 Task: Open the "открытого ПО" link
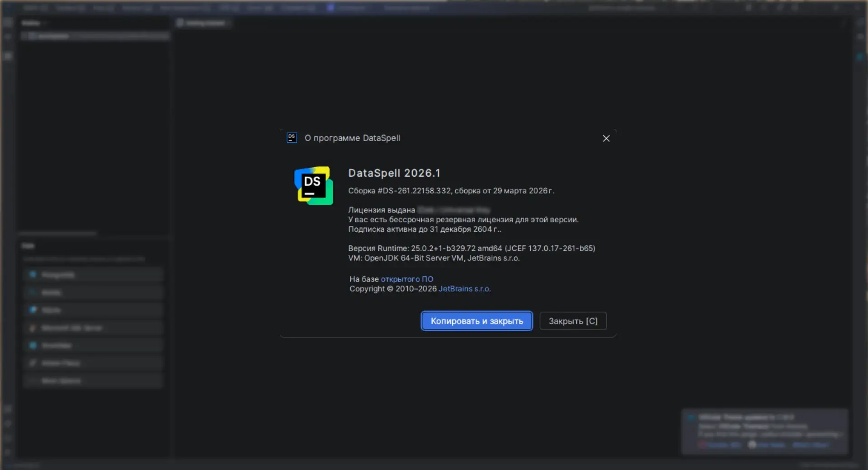click(407, 279)
